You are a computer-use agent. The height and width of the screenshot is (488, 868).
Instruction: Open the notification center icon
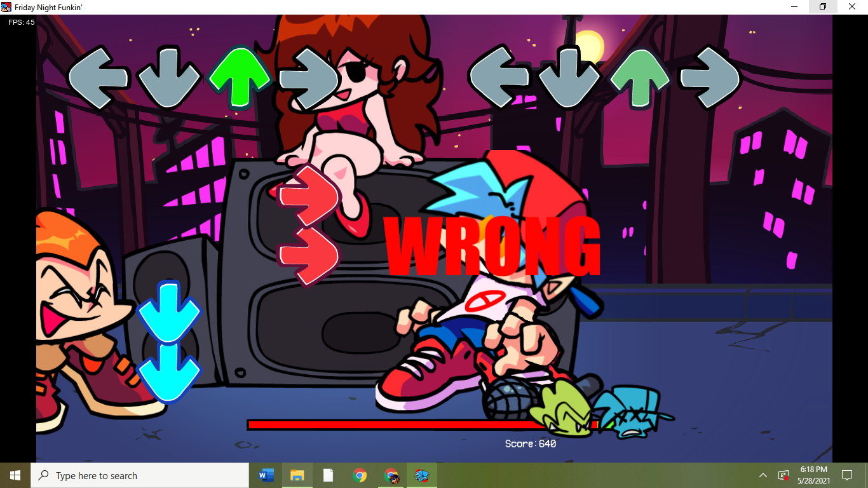[847, 475]
